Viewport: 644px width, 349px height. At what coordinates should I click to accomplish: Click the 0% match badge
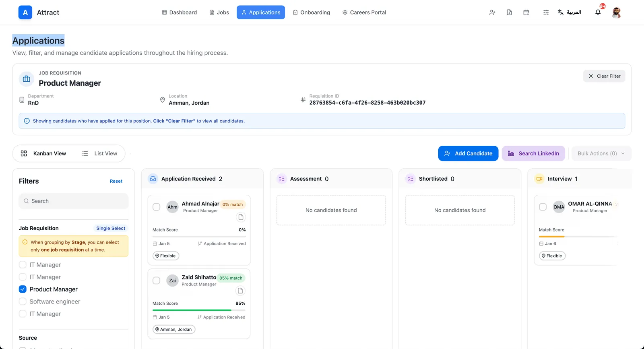click(233, 204)
